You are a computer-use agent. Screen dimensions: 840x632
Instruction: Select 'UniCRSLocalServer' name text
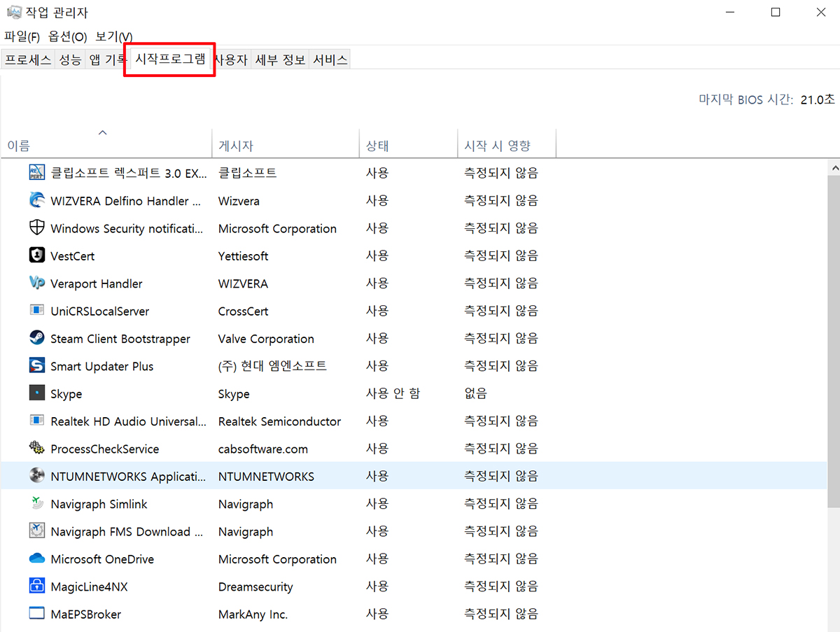point(100,311)
